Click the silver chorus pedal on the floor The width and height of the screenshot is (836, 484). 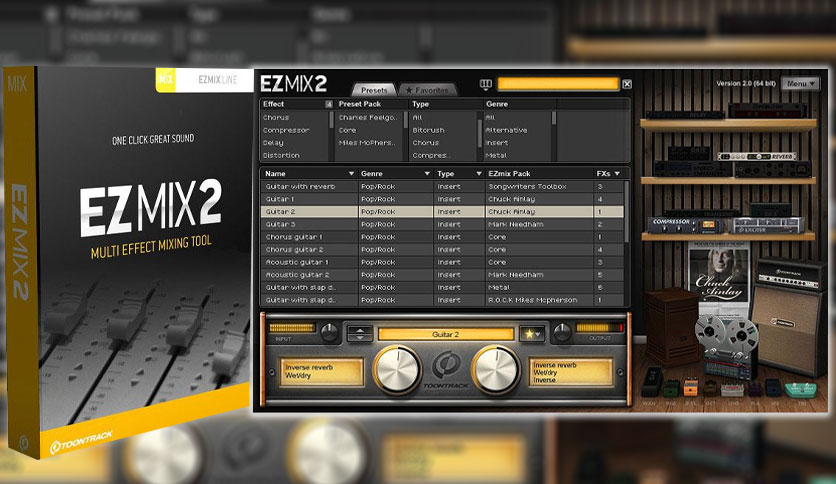tap(732, 390)
